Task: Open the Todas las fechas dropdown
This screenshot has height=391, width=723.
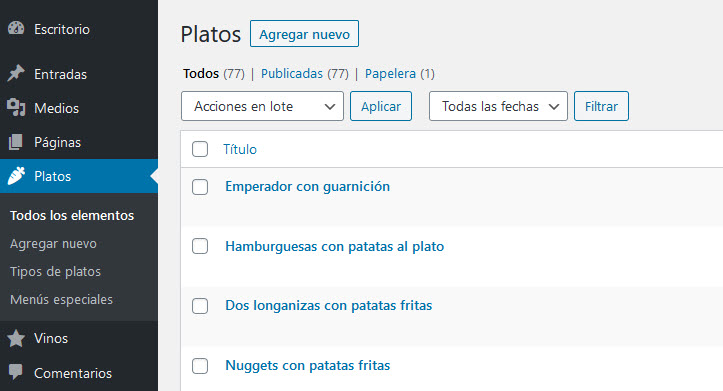Action: (x=498, y=106)
